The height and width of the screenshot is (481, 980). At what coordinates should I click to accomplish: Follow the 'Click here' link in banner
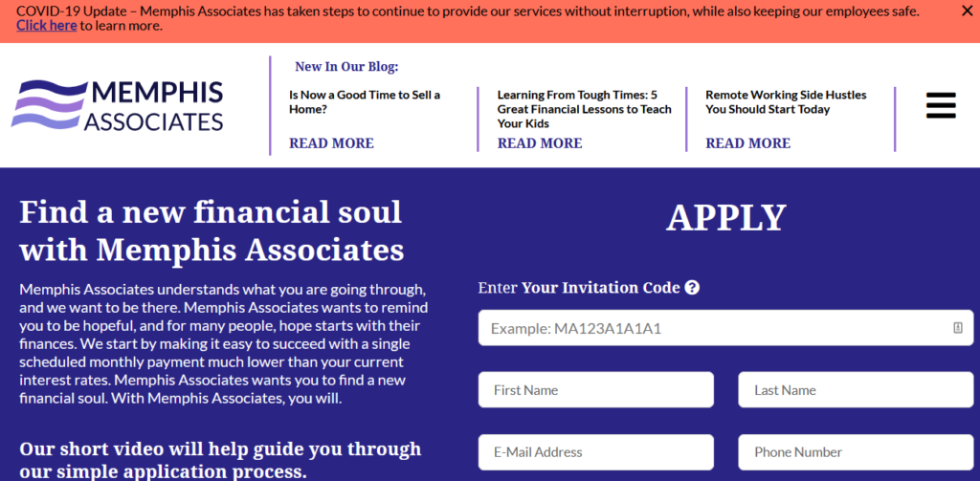click(x=46, y=26)
